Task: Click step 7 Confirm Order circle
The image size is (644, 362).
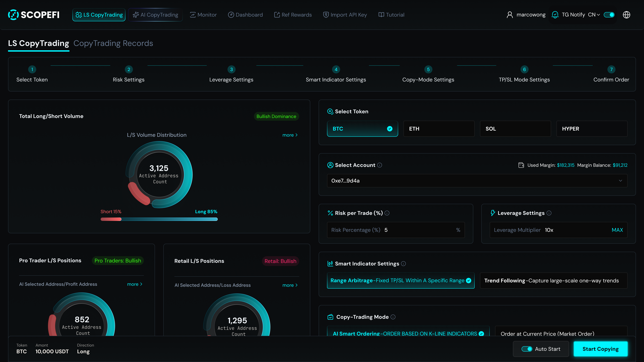Action: pyautogui.click(x=611, y=69)
